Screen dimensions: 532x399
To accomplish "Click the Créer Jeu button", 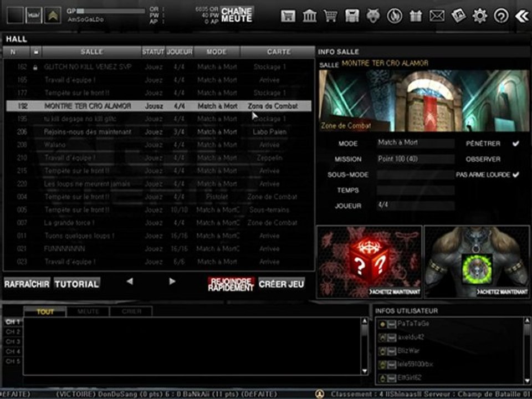I will click(282, 284).
